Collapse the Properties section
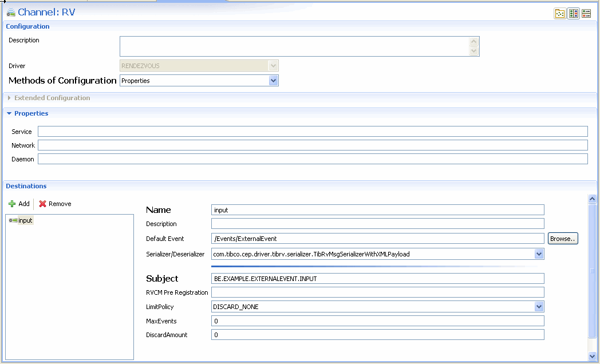The height and width of the screenshot is (364, 600). tap(9, 113)
